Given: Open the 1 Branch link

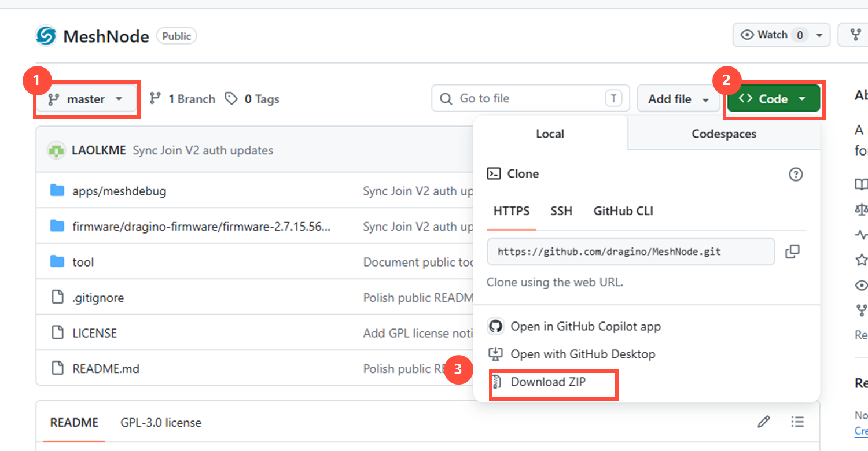Looking at the screenshot, I should (182, 99).
